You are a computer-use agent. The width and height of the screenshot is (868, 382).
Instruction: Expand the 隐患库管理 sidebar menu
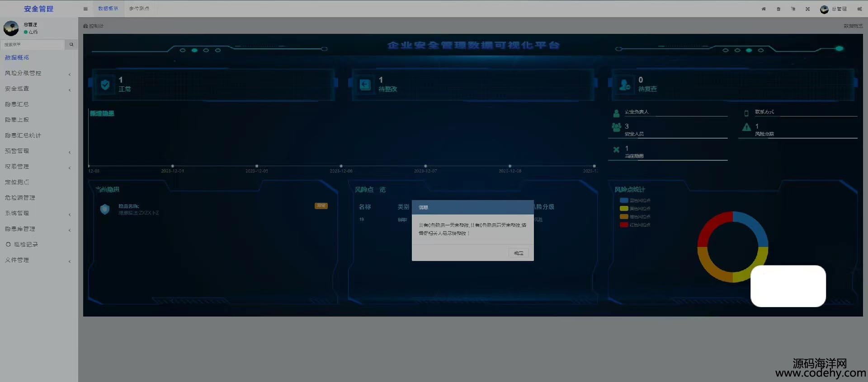[38, 229]
